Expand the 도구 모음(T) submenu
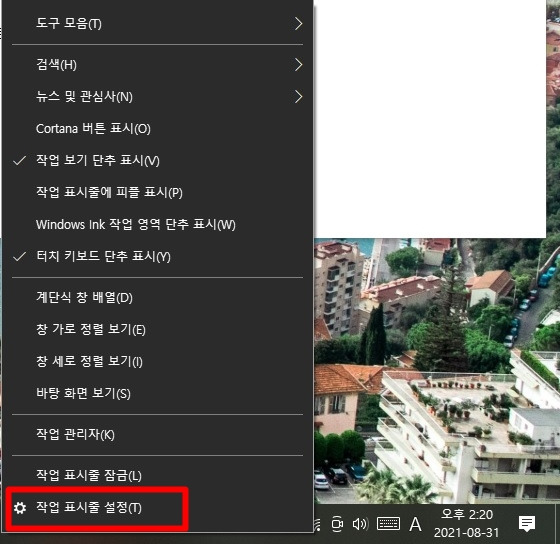Screen dimensions: 560x544 pyautogui.click(x=157, y=24)
